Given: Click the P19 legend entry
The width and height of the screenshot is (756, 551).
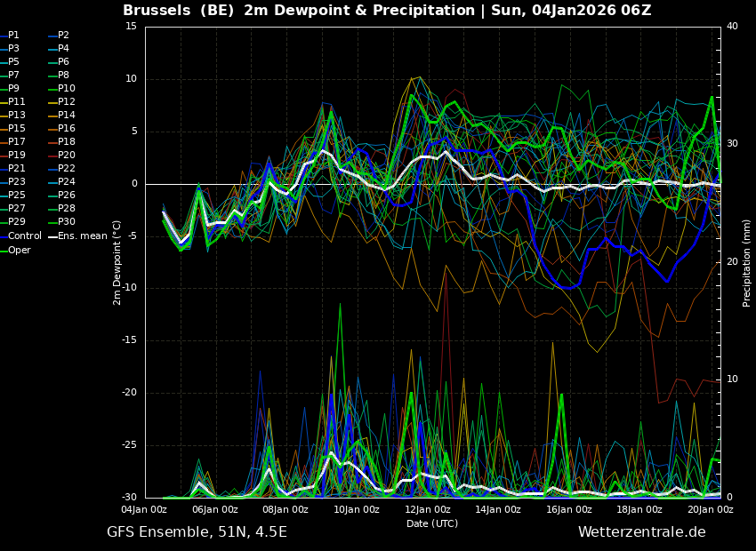Looking at the screenshot, I should point(12,156).
